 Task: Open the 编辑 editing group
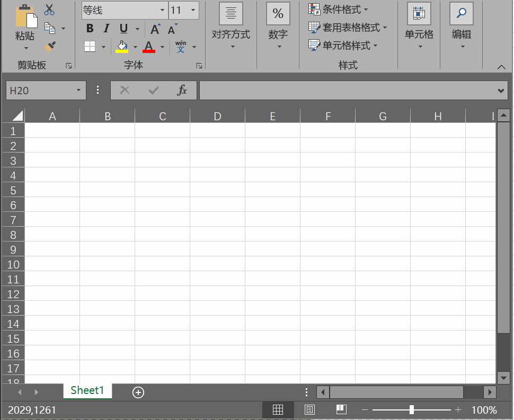461,26
